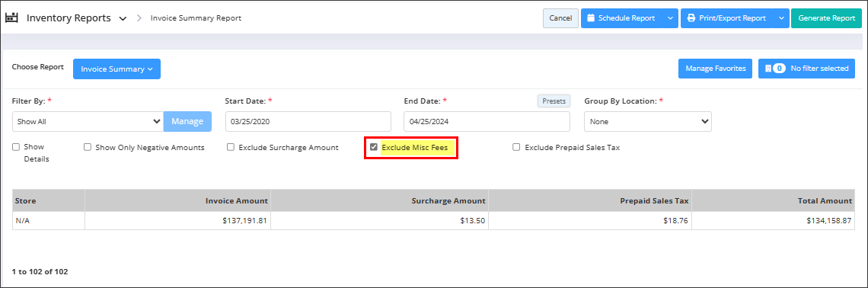Viewport: 868px width, 288px height.
Task: Open the Invoice Summary report selector
Action: click(116, 69)
